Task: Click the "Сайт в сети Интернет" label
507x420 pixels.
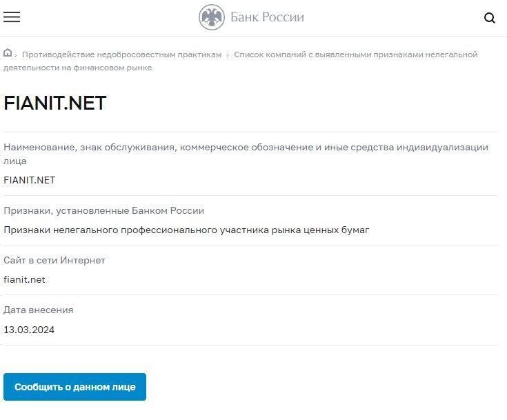Action: [x=54, y=261]
